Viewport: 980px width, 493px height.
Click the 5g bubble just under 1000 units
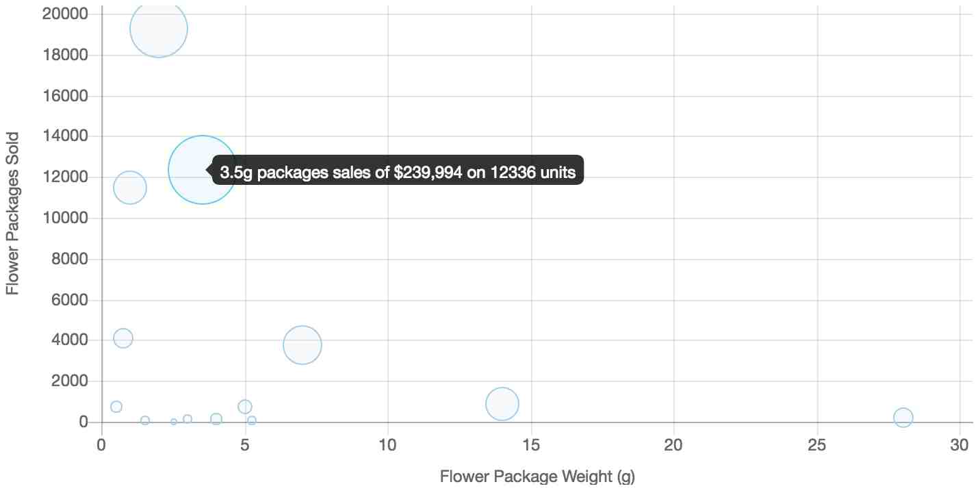pos(245,407)
